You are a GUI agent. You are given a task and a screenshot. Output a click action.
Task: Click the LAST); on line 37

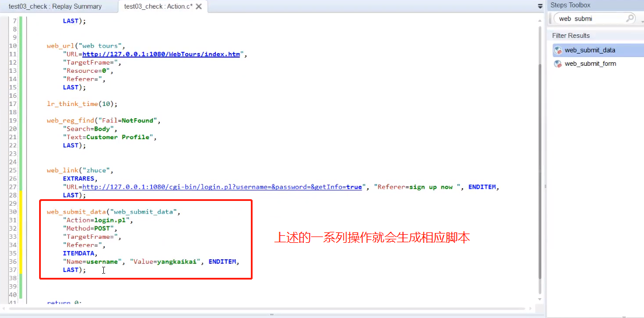click(x=75, y=270)
